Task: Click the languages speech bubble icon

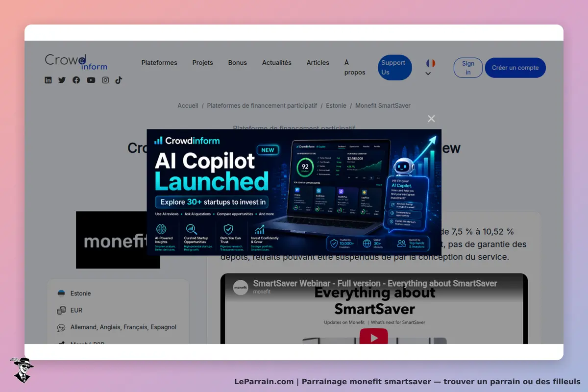Action: (x=61, y=327)
